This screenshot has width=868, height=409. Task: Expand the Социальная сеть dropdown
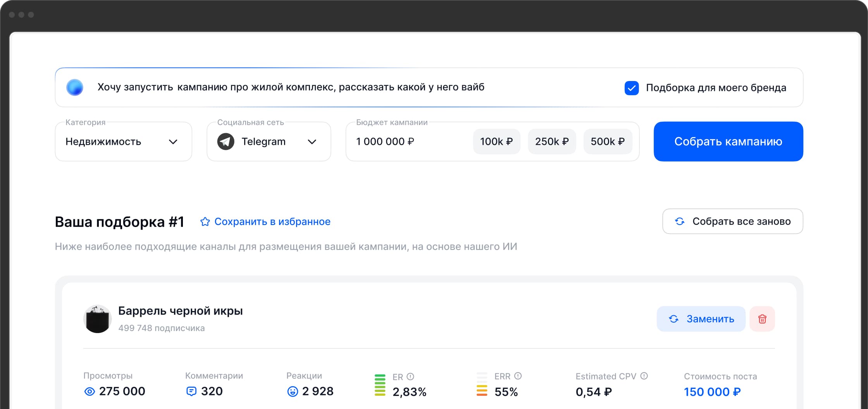coord(312,141)
